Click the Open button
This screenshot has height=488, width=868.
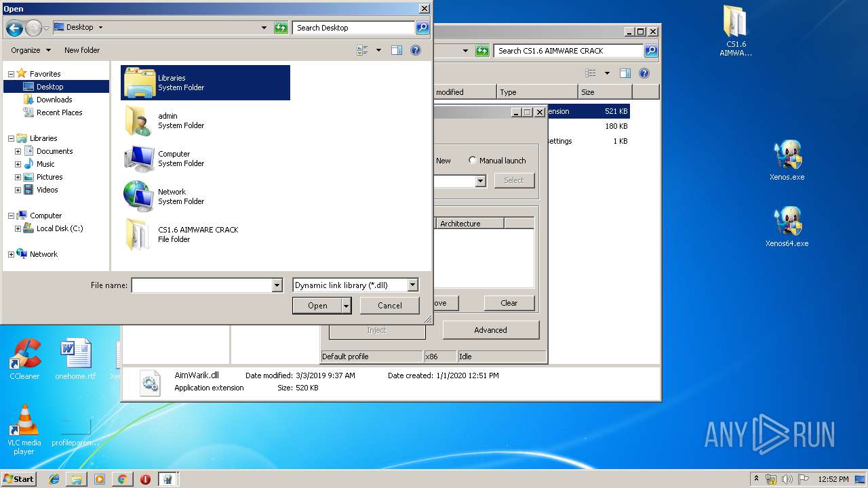pos(317,306)
